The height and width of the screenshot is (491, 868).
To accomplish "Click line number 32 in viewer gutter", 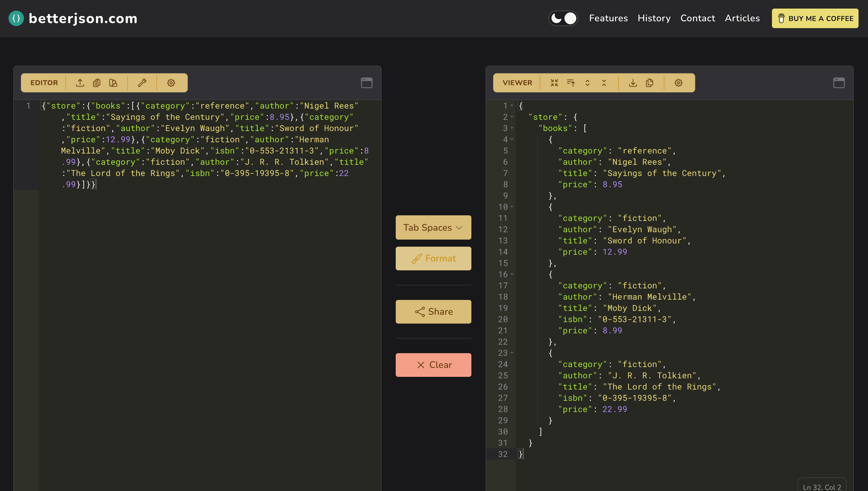I will (503, 454).
